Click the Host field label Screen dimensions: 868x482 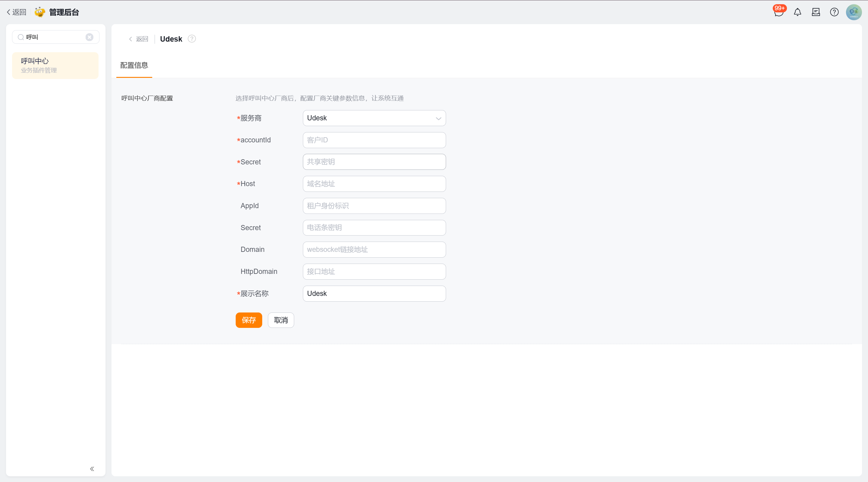pos(248,184)
